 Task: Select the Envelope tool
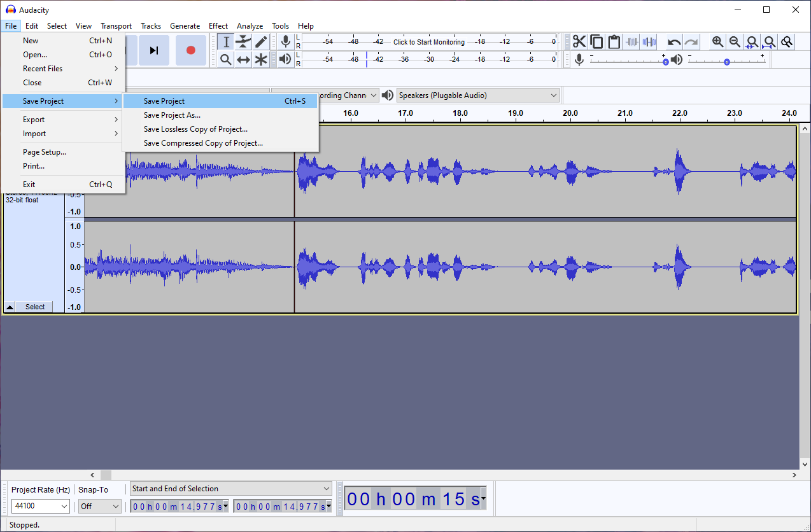(243, 42)
